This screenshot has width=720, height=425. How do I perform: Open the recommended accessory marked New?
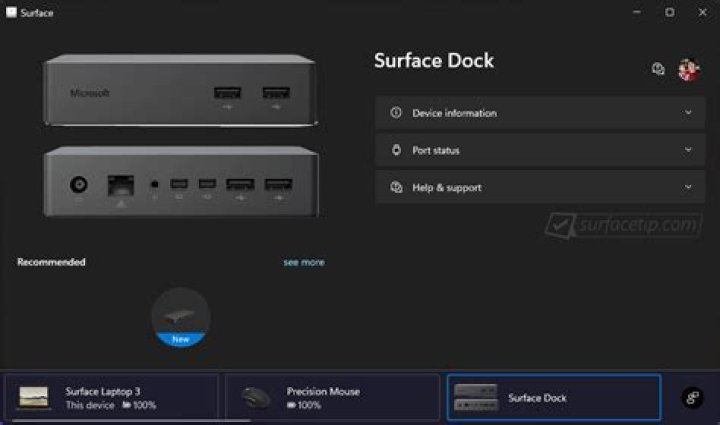click(x=181, y=317)
